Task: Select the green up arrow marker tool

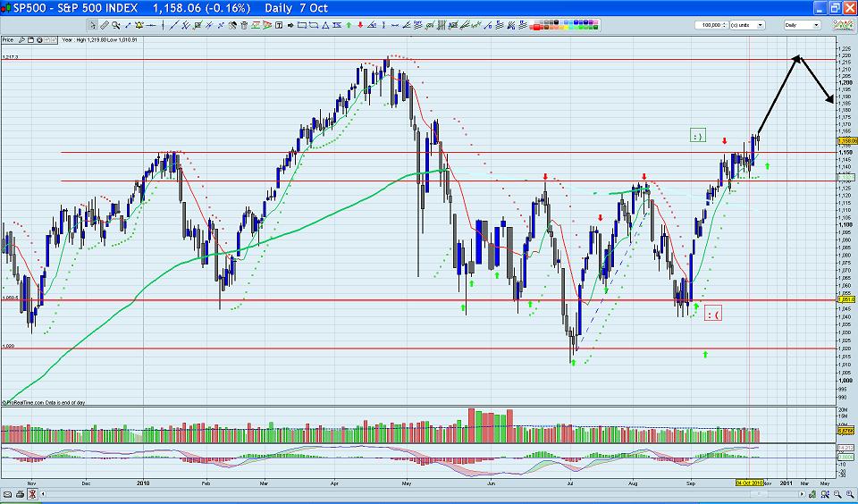Action: 348,25
